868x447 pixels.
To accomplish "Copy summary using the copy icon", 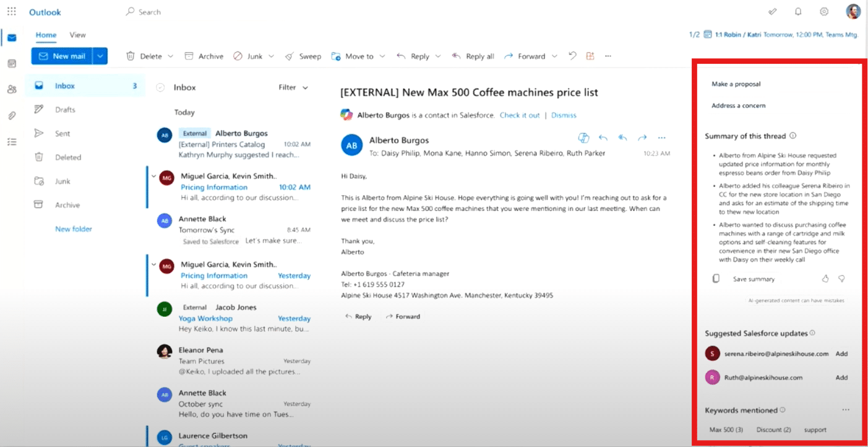I will point(716,279).
